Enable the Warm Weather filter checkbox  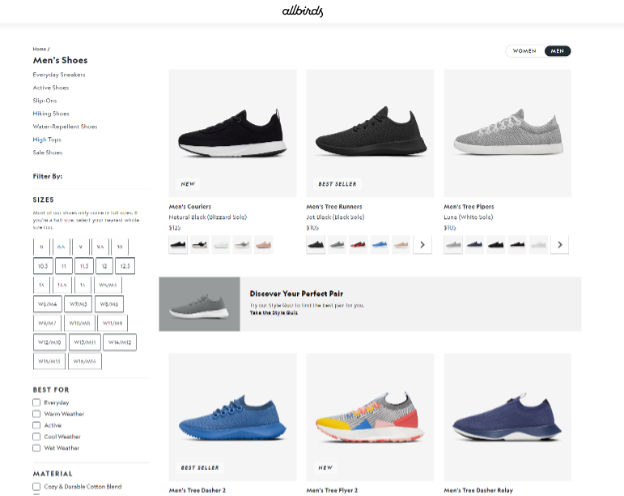(37, 413)
